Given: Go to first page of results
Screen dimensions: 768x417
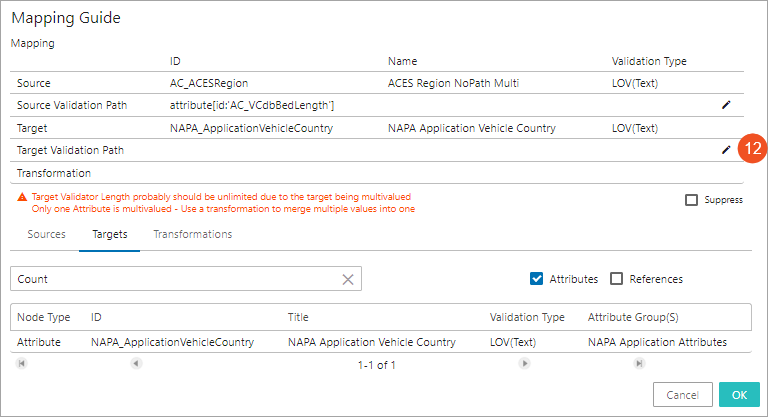Looking at the screenshot, I should tap(21, 364).
